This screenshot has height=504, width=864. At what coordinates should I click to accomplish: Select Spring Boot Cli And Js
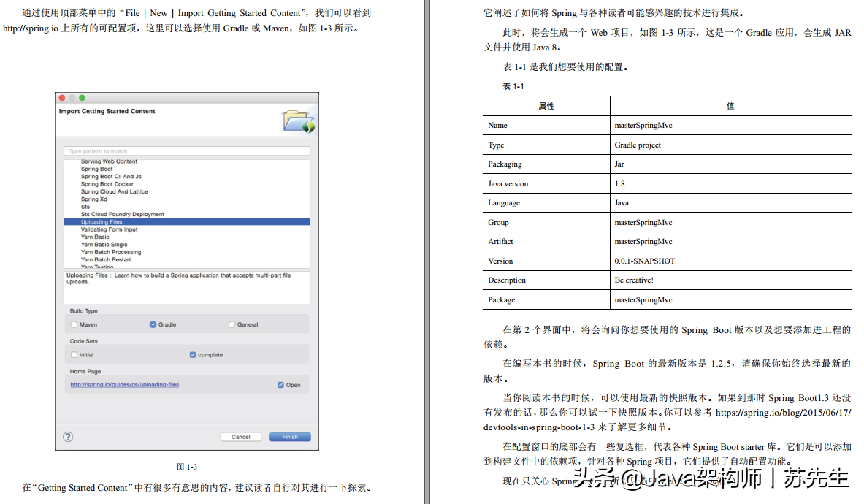(111, 177)
